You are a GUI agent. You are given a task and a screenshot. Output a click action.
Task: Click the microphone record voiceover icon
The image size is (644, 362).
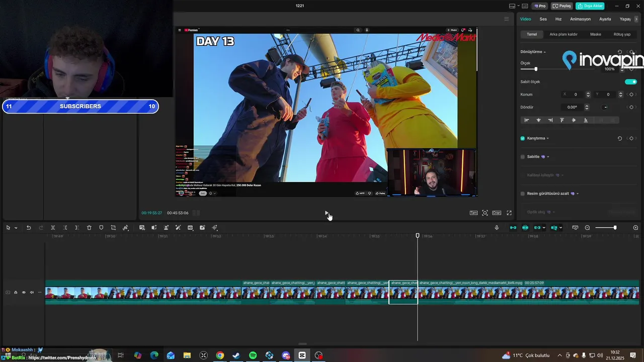497,228
